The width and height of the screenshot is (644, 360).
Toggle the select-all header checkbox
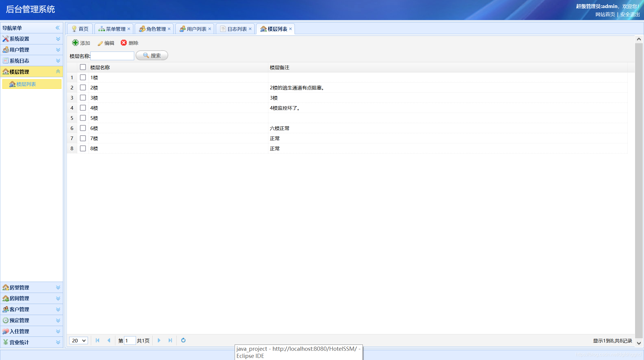[83, 67]
